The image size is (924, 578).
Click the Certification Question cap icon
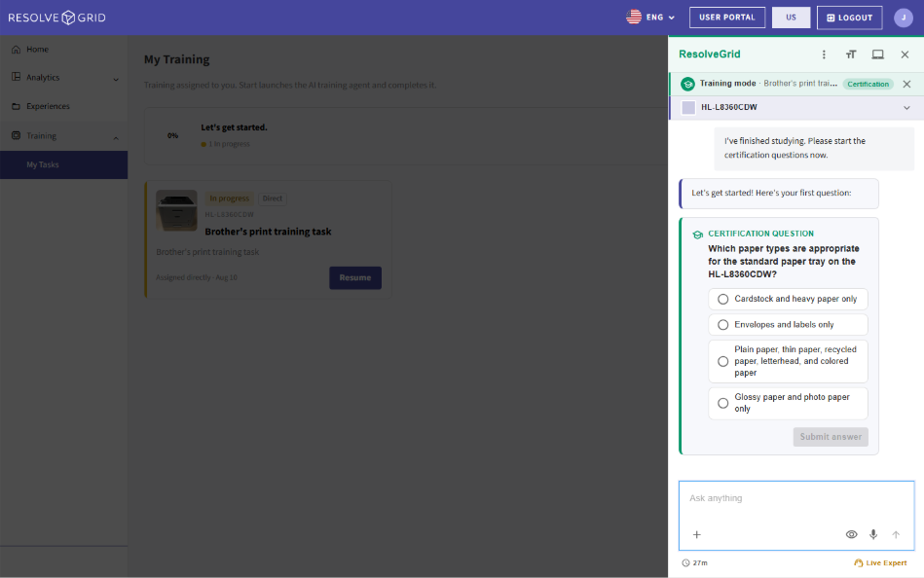pyautogui.click(x=698, y=235)
